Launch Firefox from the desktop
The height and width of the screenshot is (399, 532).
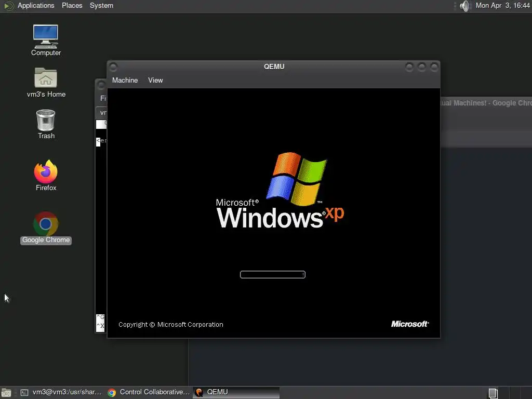point(46,176)
